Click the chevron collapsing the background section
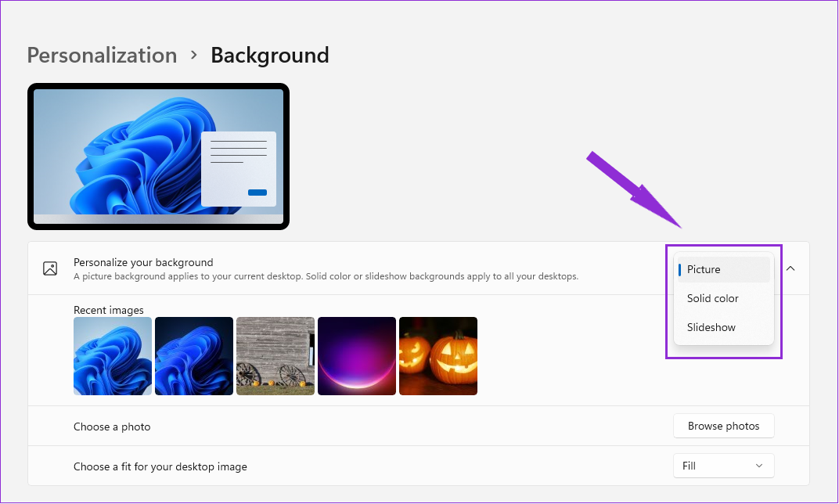The height and width of the screenshot is (504, 839). (790, 268)
